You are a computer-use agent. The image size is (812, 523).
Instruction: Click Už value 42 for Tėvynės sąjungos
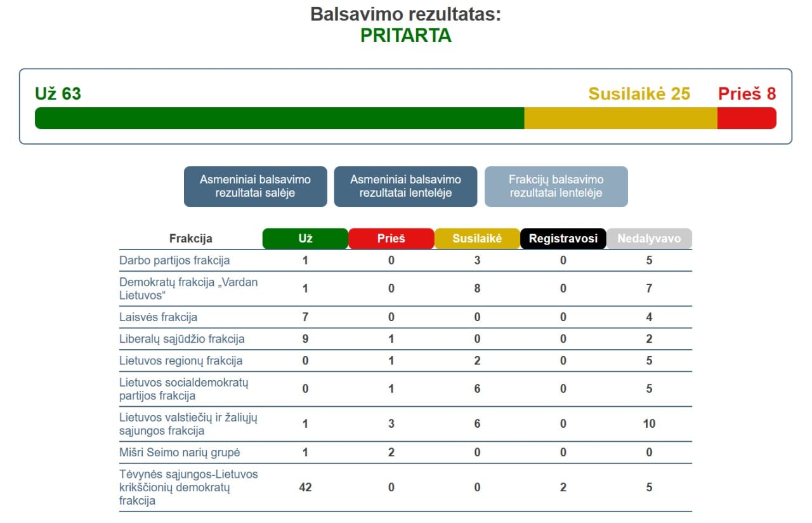305,487
